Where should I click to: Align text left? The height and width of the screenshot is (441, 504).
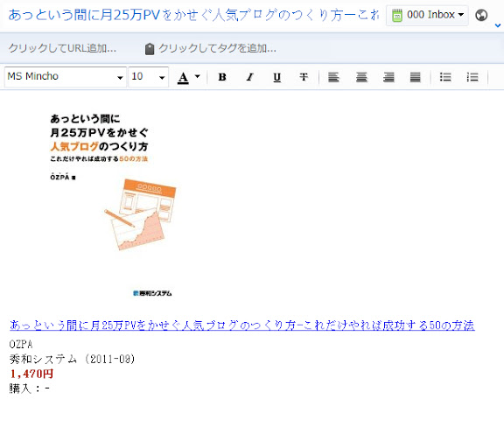point(333,77)
